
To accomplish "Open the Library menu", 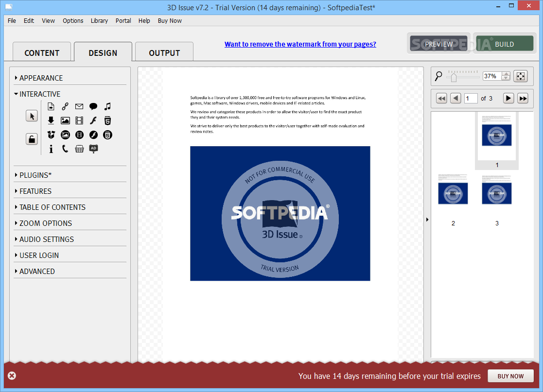I will tap(99, 21).
